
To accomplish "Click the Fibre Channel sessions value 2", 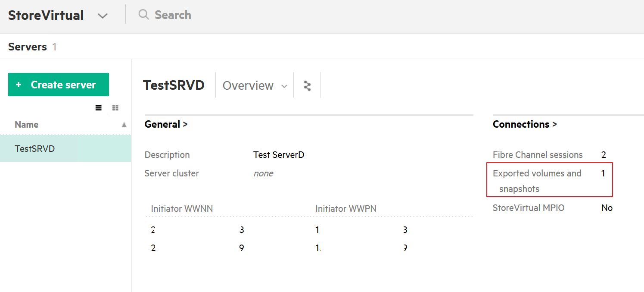I will (x=604, y=155).
